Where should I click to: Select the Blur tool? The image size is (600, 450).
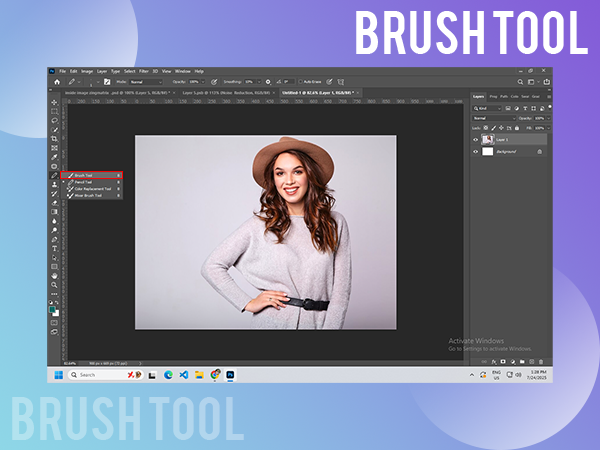coord(54,221)
